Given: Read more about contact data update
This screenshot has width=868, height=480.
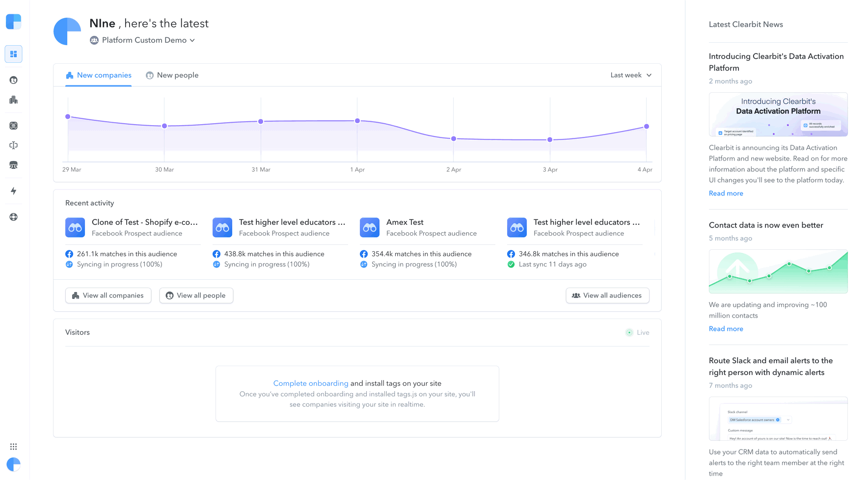Looking at the screenshot, I should (726, 329).
